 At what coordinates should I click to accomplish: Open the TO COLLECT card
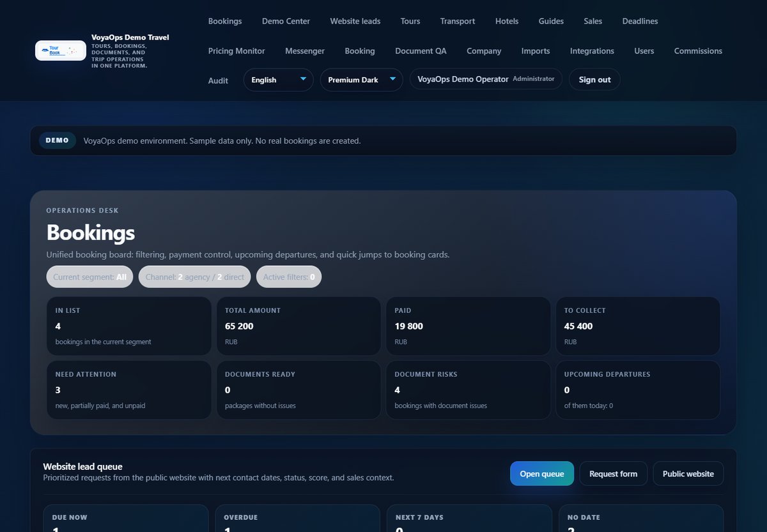[638, 326]
